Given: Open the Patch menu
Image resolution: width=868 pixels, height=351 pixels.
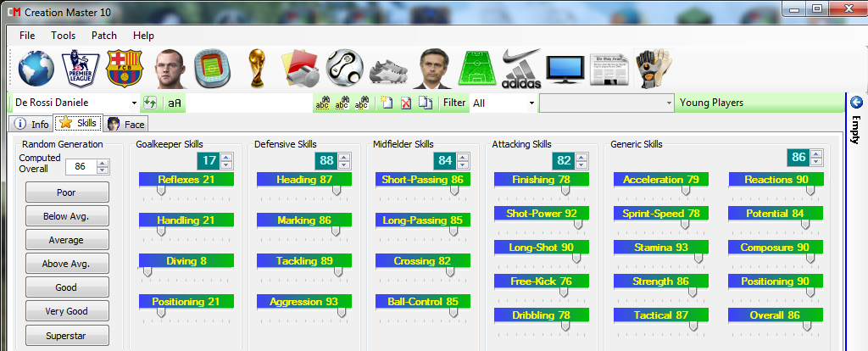Looking at the screenshot, I should pos(104,36).
